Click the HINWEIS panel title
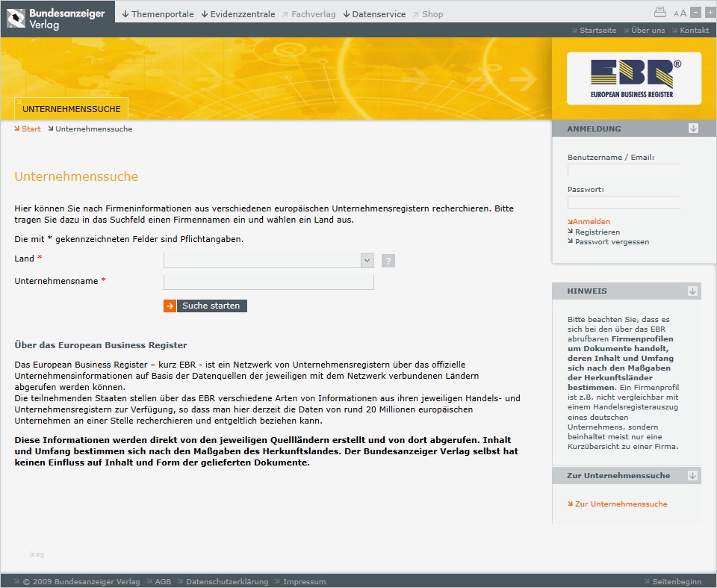Image resolution: width=717 pixels, height=588 pixels. [587, 291]
